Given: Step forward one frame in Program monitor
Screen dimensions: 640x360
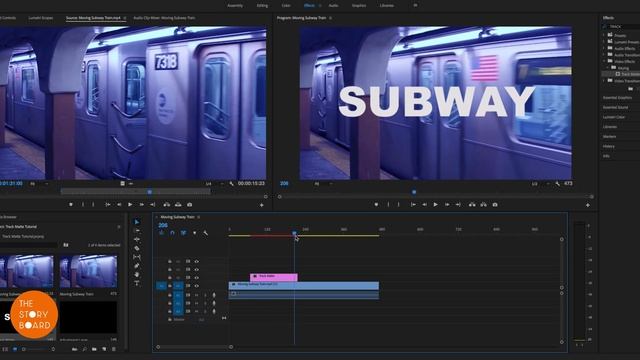Looking at the screenshot, I should pos(447,204).
